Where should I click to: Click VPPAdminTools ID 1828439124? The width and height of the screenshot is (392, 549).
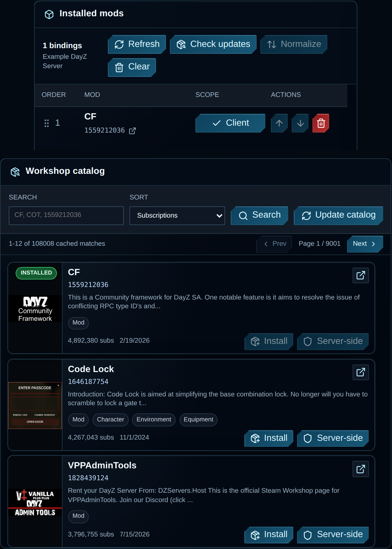click(88, 478)
